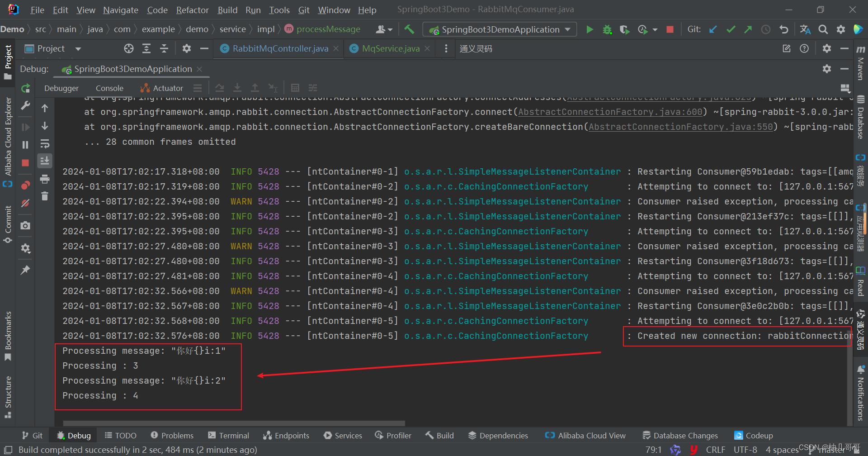The image size is (868, 456).
Task: Open Services tool window
Action: [x=343, y=436]
